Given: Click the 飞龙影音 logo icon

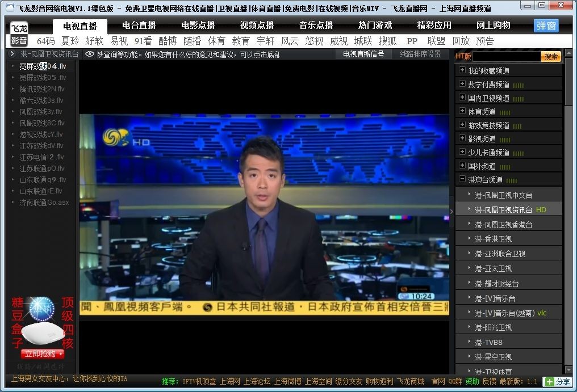Looking at the screenshot, I should click(x=19, y=33).
